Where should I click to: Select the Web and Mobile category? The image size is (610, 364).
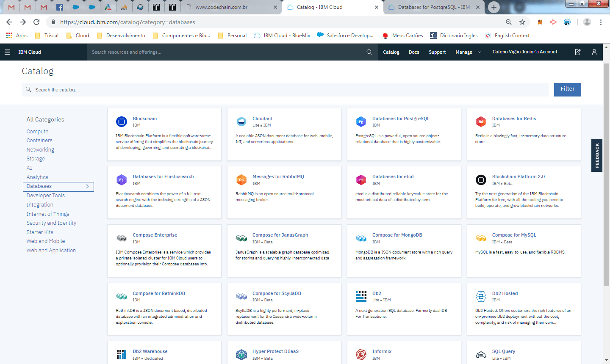[46, 241]
